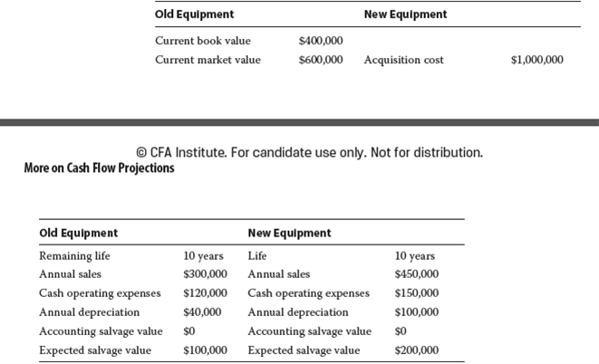Select the "Current book value" row label
599x364 pixels.
click(203, 41)
